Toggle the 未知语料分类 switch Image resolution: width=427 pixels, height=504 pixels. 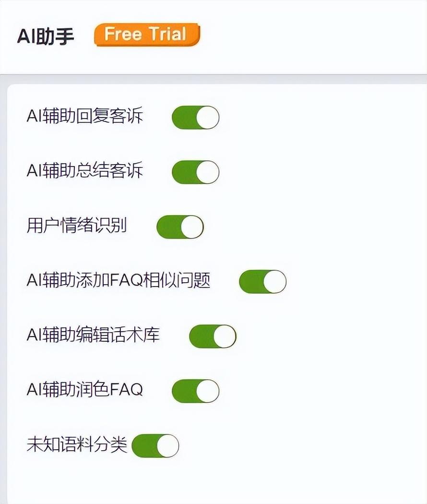[155, 446]
